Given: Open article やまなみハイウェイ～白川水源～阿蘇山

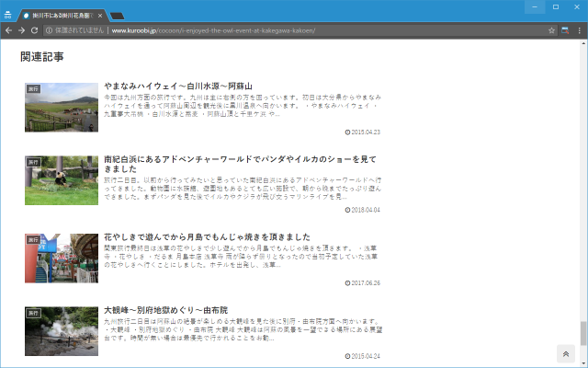Looking at the screenshot, I should (178, 86).
